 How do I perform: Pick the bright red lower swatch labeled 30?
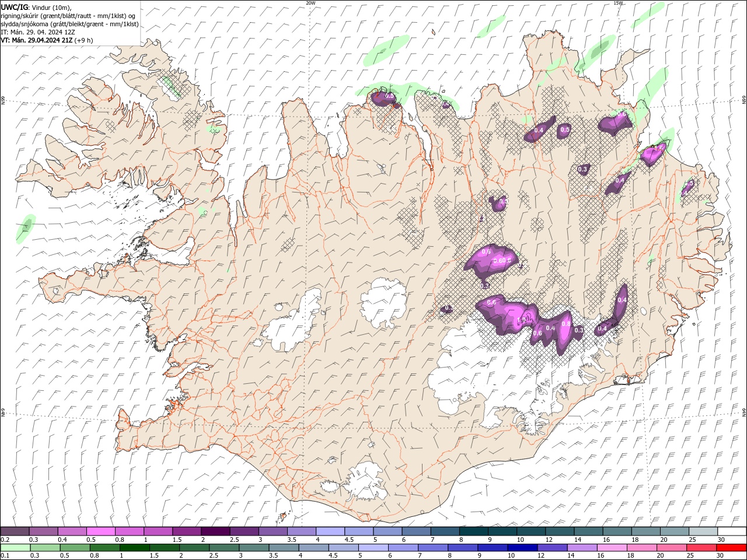(x=732, y=548)
